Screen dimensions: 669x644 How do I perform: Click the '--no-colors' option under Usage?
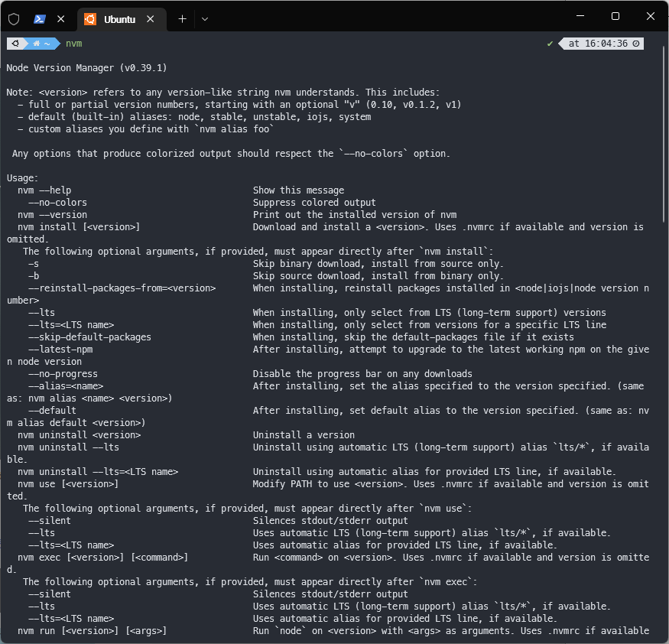click(57, 203)
